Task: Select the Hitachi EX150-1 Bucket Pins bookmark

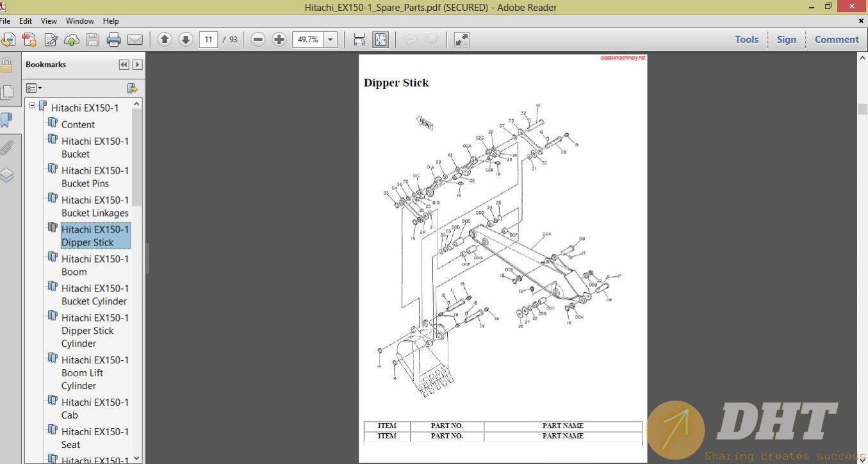Action: click(95, 177)
